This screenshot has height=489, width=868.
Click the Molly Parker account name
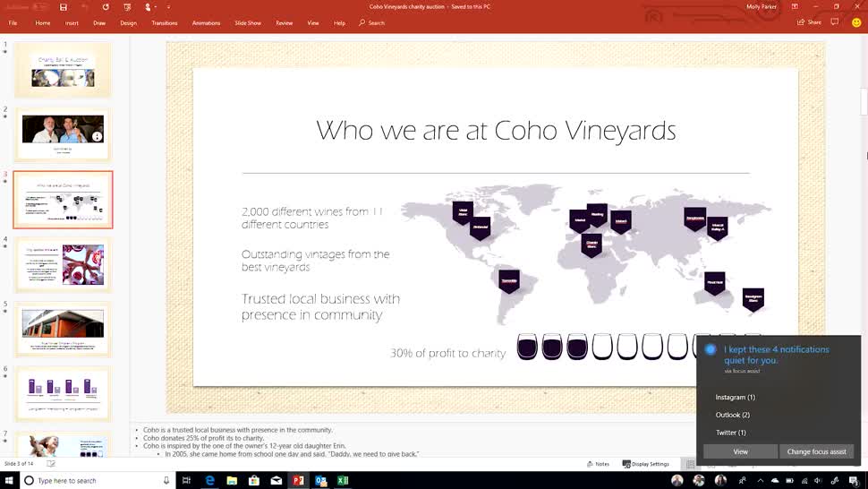tap(762, 6)
